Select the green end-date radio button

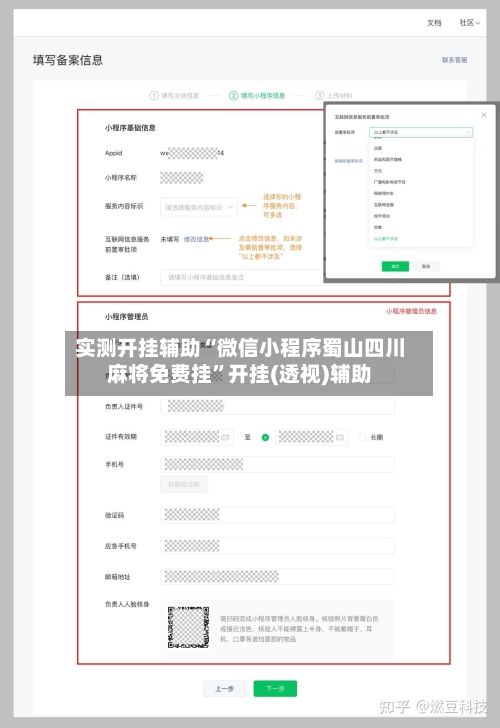(266, 437)
